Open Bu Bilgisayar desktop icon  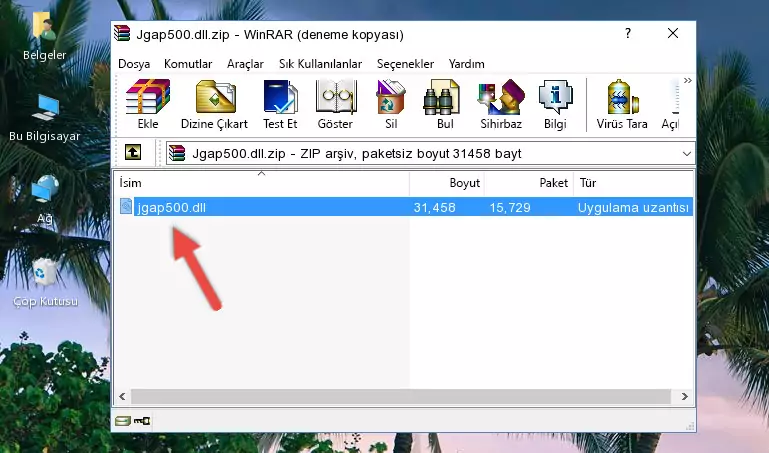click(x=44, y=118)
